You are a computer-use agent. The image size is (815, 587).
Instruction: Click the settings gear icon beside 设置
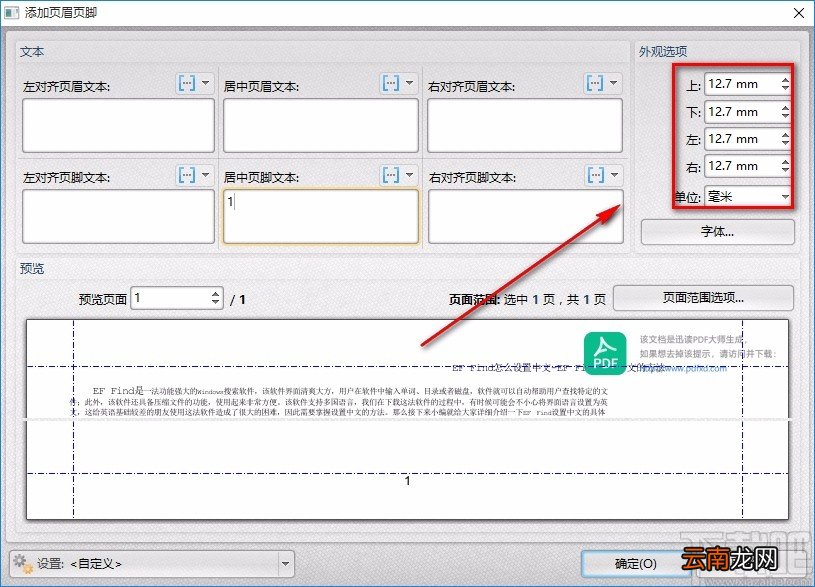tap(22, 564)
